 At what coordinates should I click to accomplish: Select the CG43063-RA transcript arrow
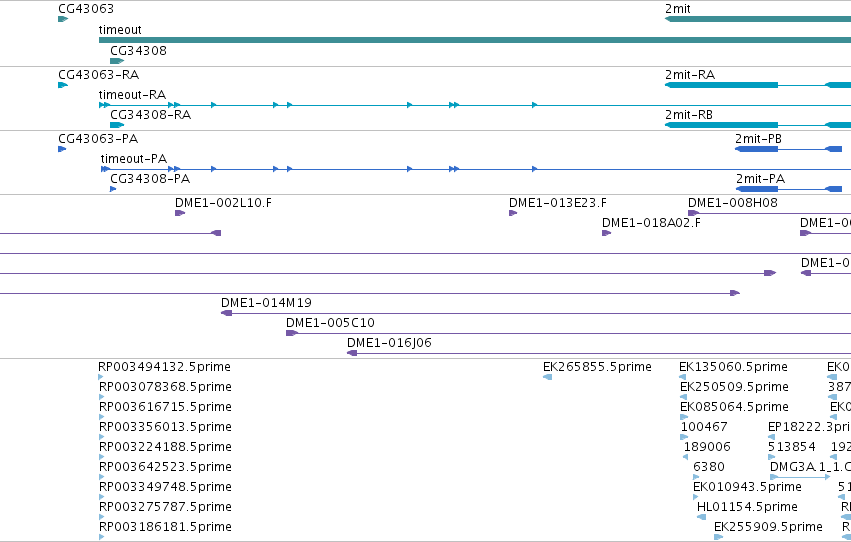tap(63, 85)
